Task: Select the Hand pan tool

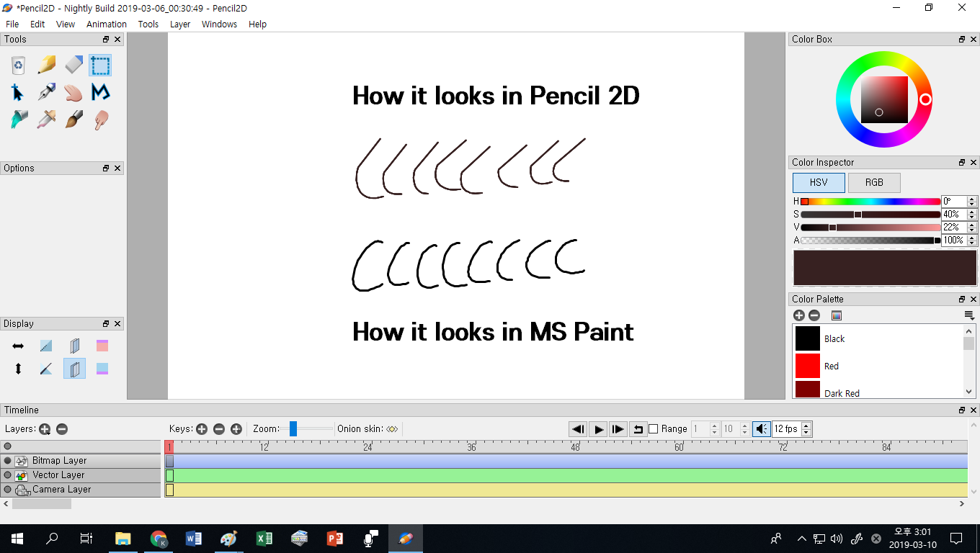Action: coord(73,92)
